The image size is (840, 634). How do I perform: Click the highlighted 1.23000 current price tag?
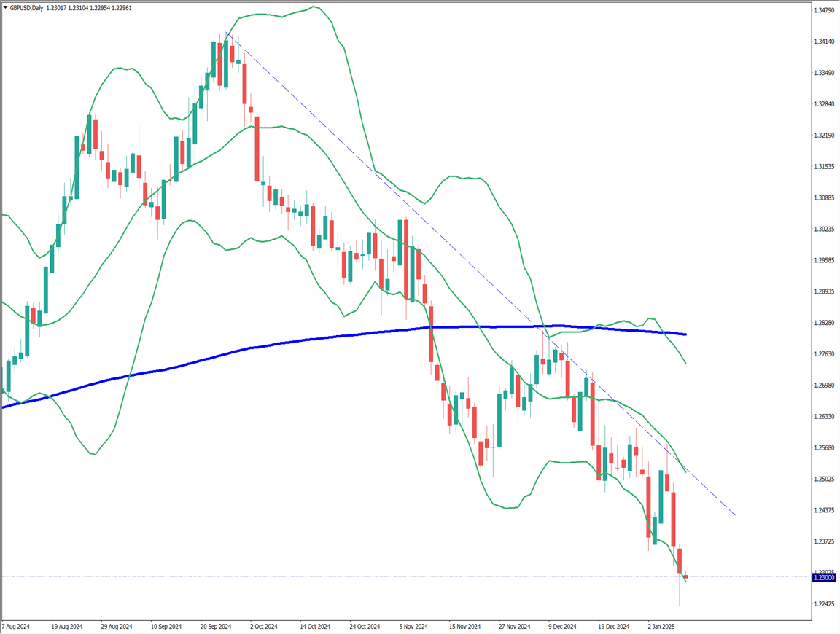[825, 577]
